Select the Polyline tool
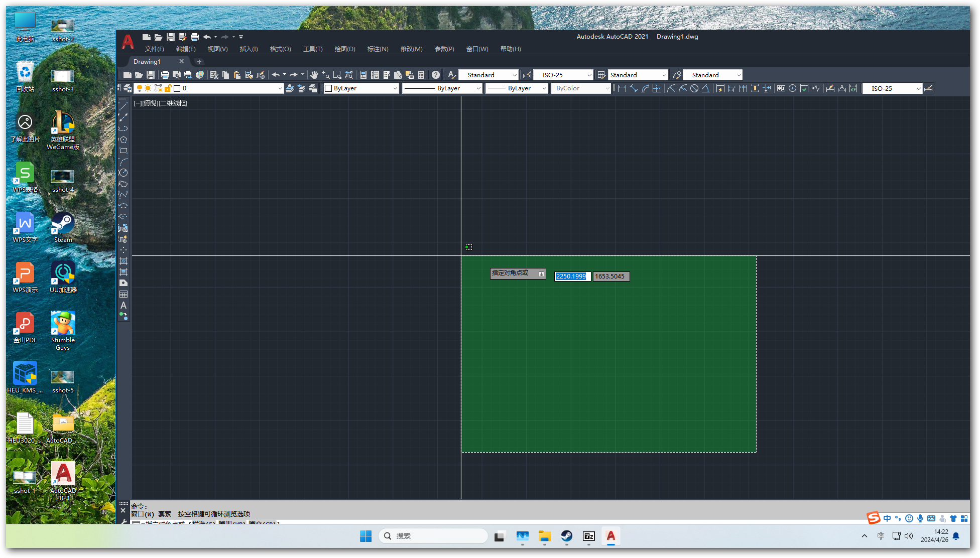Viewport: 980px width, 558px height. click(x=123, y=128)
